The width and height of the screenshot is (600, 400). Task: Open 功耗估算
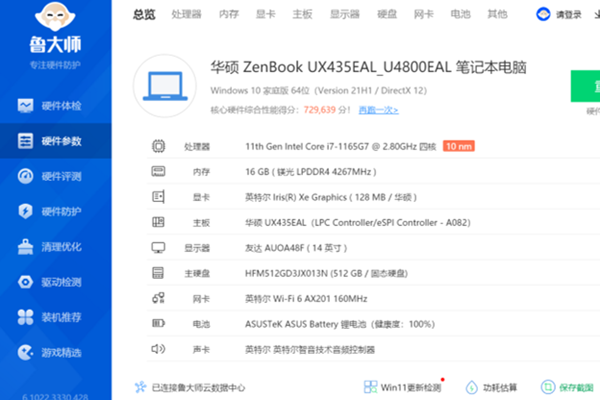coord(500,388)
